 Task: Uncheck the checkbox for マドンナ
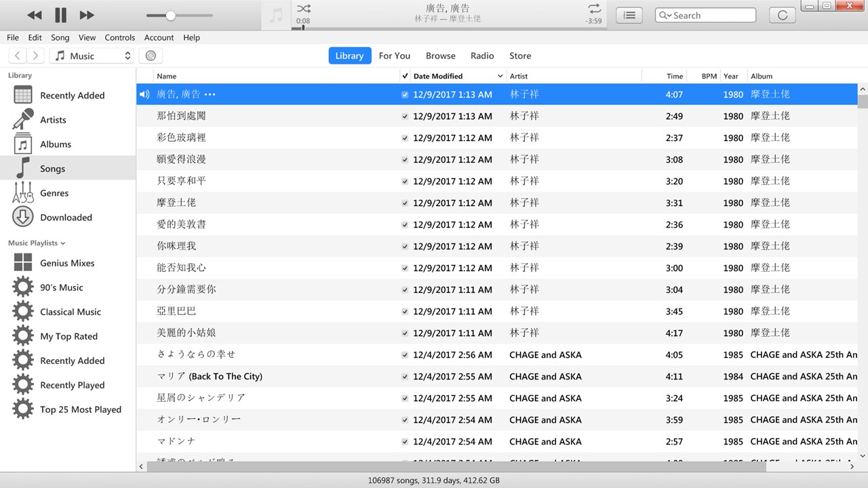(405, 441)
